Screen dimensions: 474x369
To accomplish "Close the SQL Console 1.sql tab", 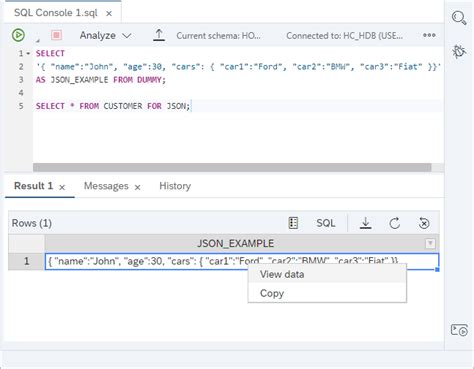I will tap(109, 13).
